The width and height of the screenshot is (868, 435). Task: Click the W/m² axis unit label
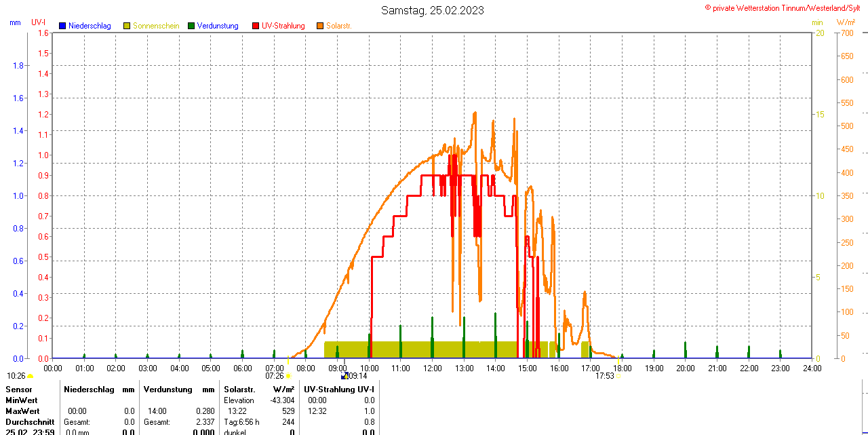point(846,22)
